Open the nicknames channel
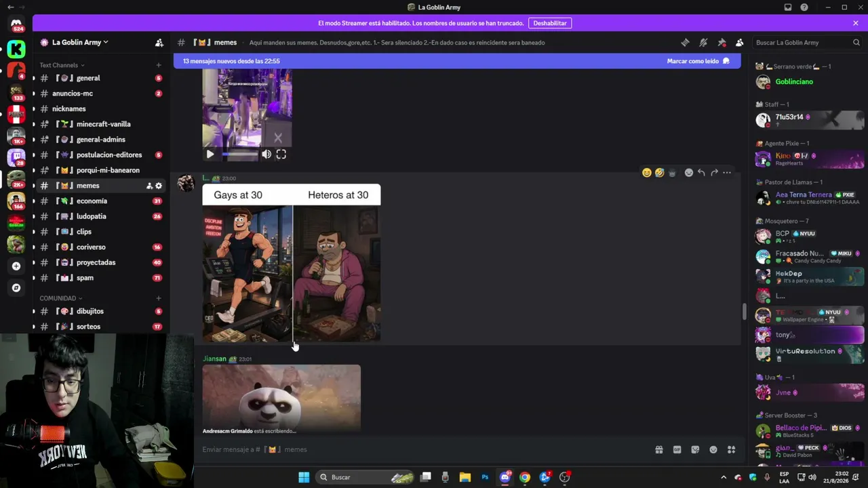The width and height of the screenshot is (868, 488). [x=101, y=108]
